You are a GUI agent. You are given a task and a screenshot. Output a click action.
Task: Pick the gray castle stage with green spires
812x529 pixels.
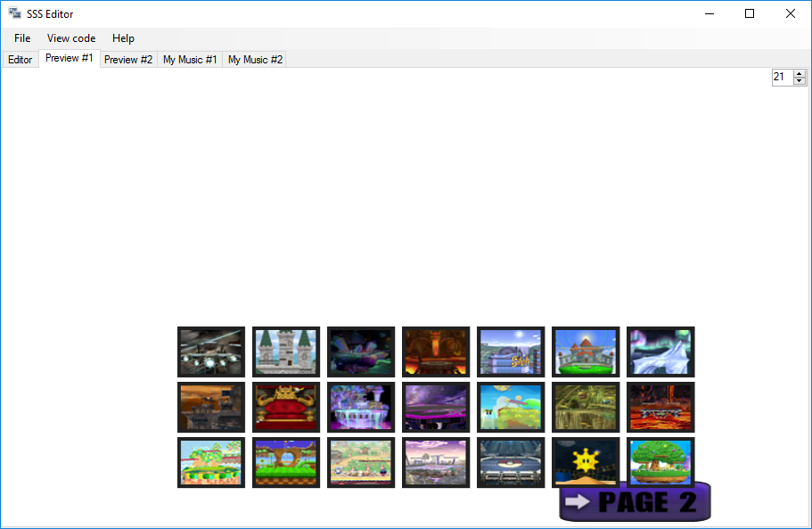(x=286, y=351)
